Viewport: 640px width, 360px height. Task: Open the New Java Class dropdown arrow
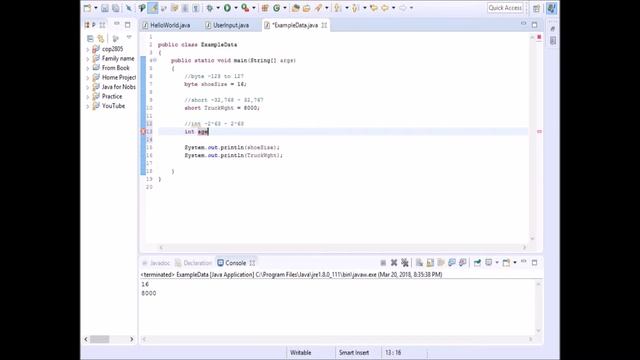(x=284, y=8)
